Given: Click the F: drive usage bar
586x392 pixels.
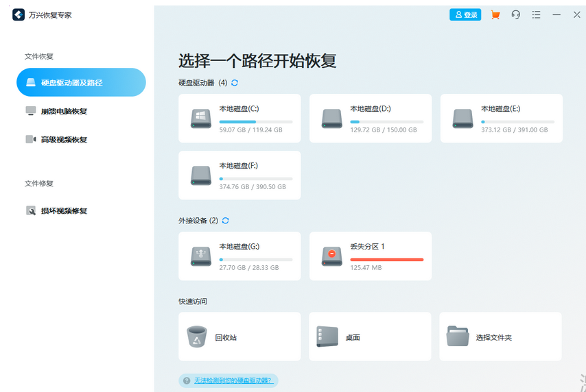Looking at the screenshot, I should (256, 179).
